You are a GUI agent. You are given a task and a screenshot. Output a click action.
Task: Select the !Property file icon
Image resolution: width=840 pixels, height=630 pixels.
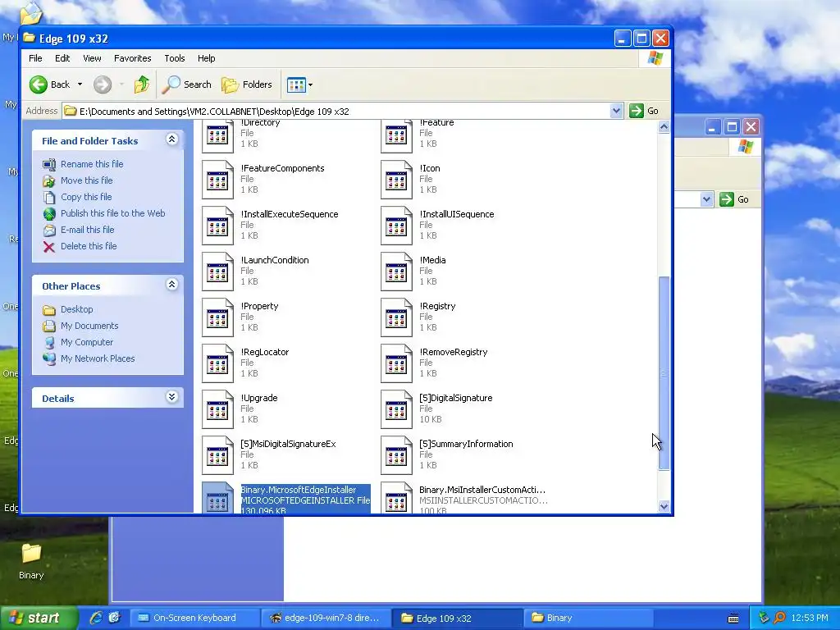click(x=217, y=317)
